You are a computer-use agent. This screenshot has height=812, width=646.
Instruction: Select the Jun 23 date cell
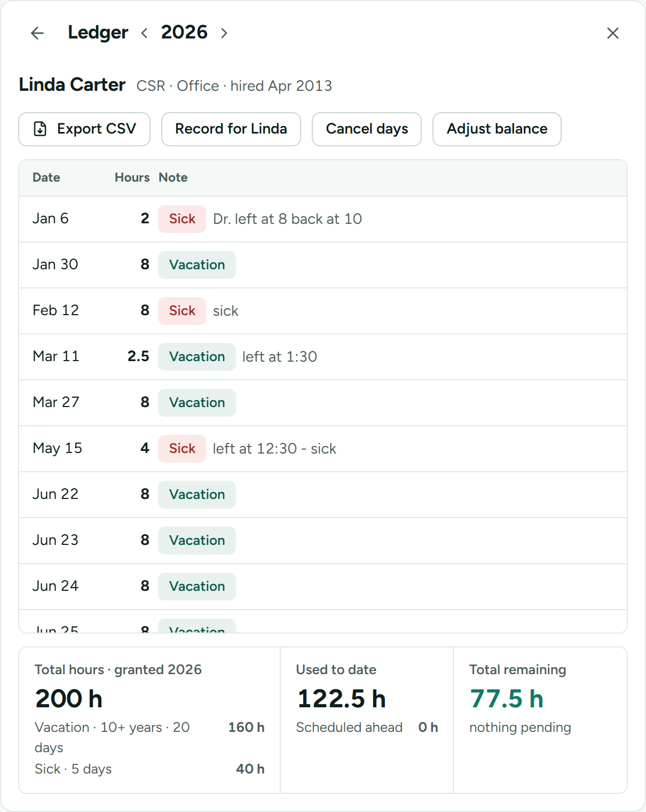(56, 540)
